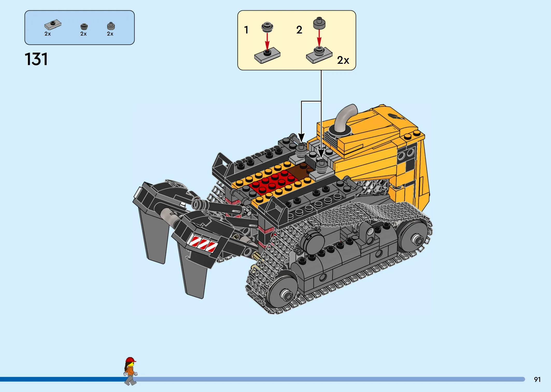Click the jumper plate in callout step 1

click(x=267, y=55)
